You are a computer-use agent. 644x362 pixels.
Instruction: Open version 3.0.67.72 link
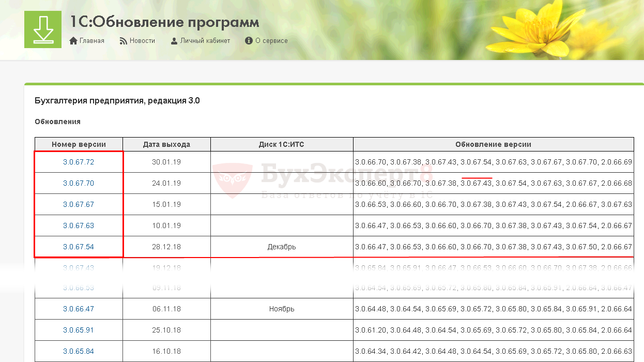tap(79, 162)
